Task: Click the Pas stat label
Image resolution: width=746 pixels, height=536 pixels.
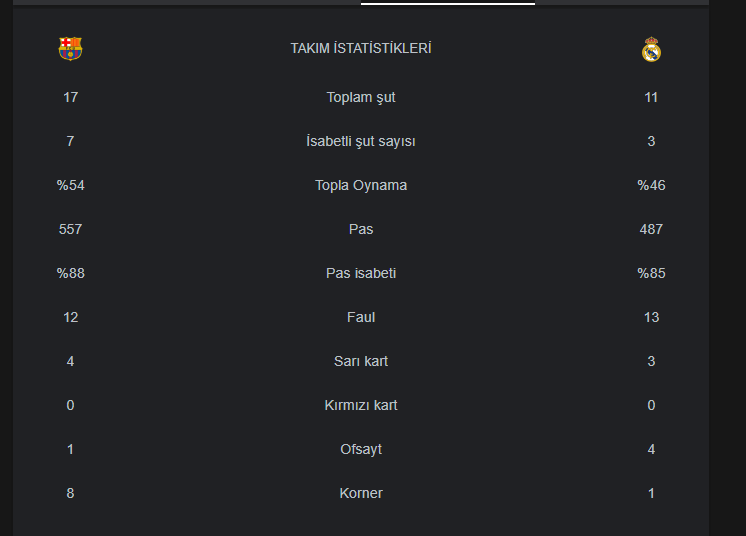Action: [x=361, y=229]
